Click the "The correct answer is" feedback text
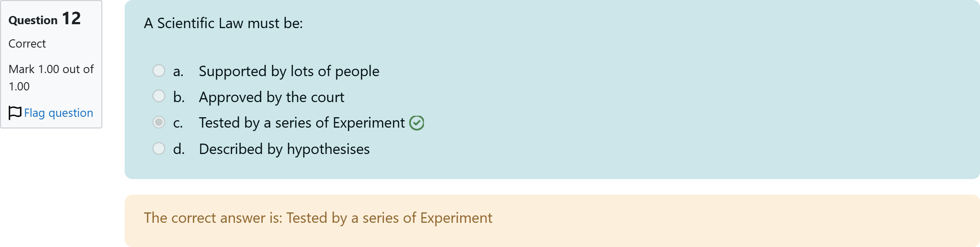The image size is (980, 247). [x=318, y=218]
